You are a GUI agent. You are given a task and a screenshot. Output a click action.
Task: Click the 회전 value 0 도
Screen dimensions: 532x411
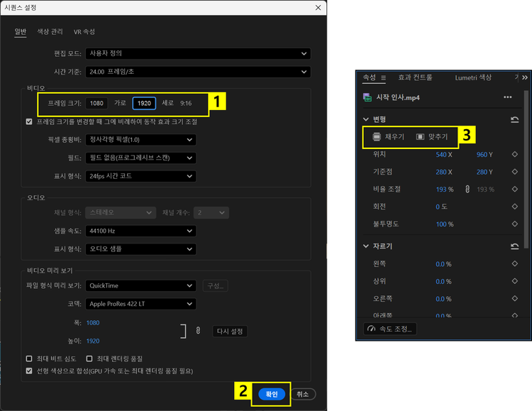pos(441,207)
